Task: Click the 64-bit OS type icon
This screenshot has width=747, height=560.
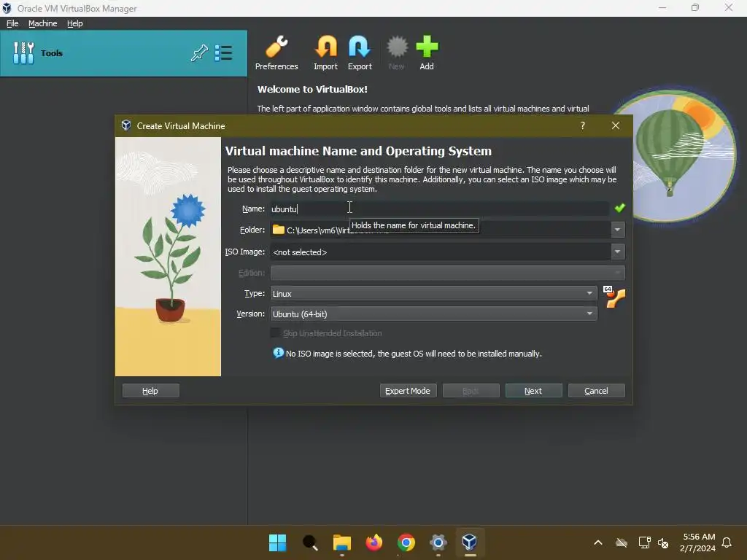Action: [x=614, y=297]
